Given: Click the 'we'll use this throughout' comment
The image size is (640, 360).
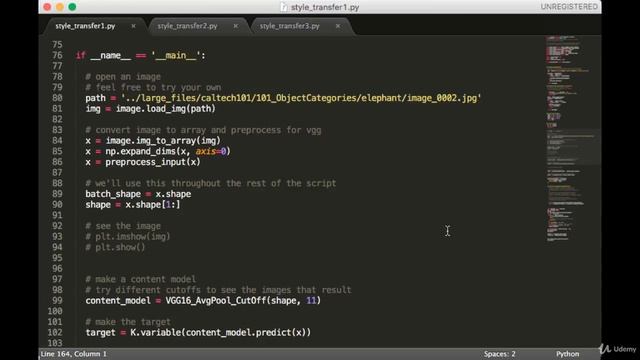Looking at the screenshot, I should tap(211, 183).
